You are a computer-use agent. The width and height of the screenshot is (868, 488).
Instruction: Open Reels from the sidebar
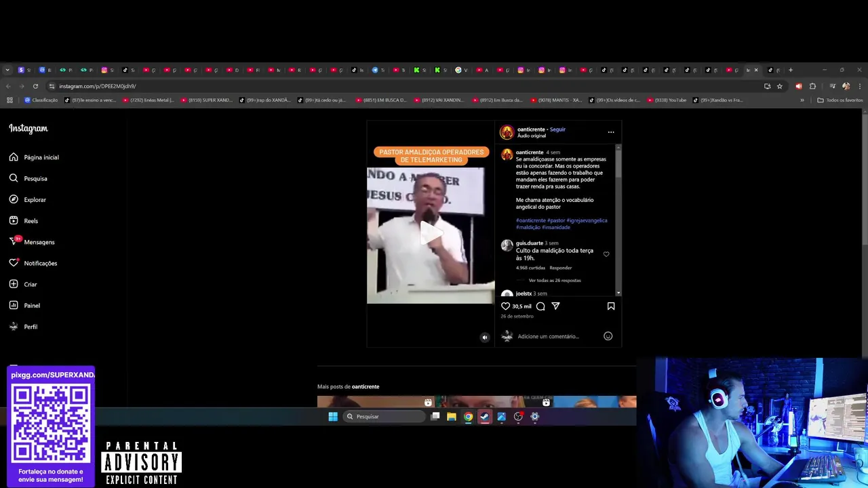pos(24,221)
